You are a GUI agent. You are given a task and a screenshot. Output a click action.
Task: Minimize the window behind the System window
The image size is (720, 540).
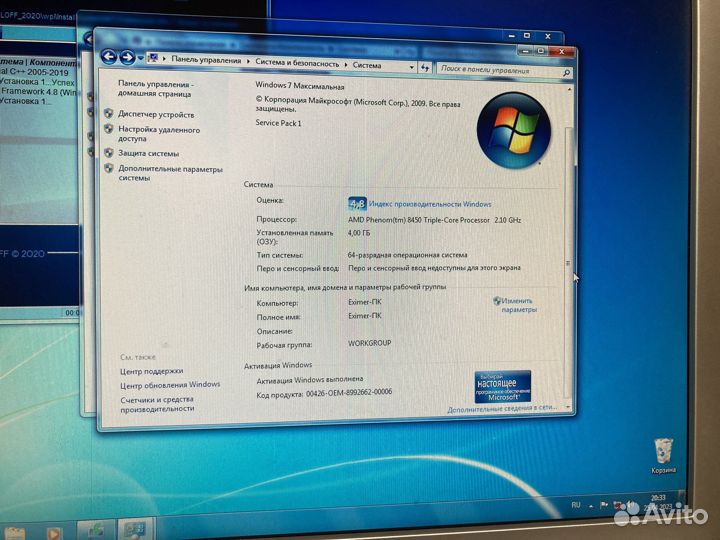point(512,35)
